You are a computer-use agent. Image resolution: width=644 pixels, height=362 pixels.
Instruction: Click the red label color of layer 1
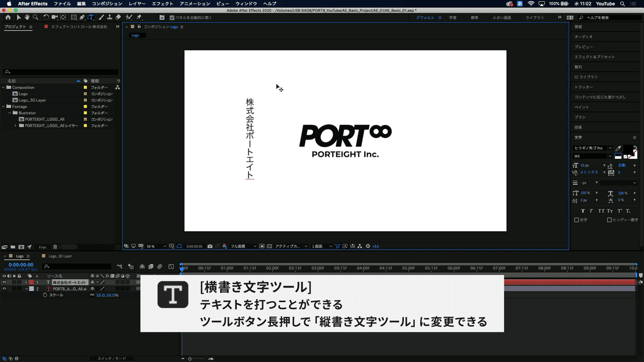tap(31, 282)
